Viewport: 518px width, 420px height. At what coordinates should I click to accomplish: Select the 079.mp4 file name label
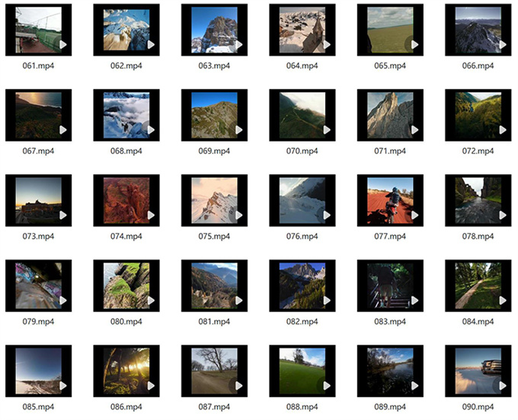[38, 322]
